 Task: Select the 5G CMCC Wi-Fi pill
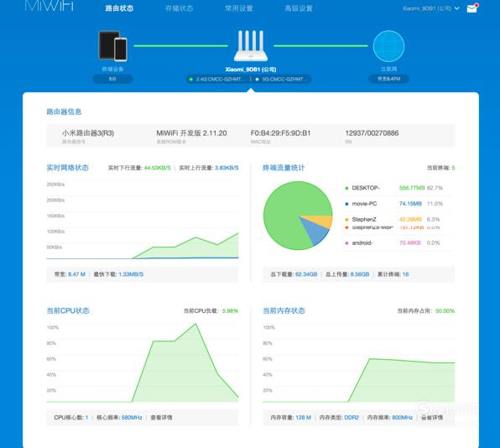[282, 79]
